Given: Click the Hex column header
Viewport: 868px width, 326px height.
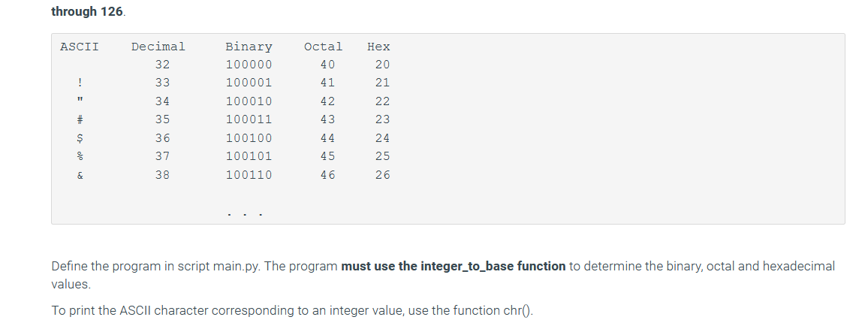Looking at the screenshot, I should (378, 47).
